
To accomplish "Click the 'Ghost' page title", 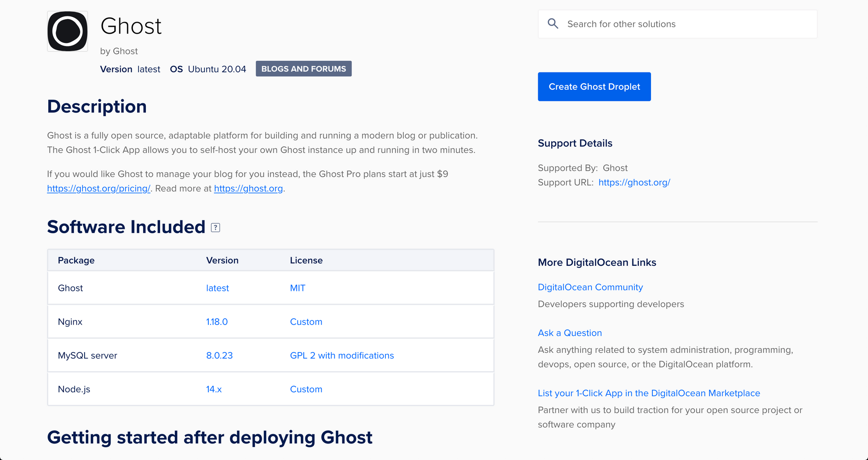I will (131, 26).
